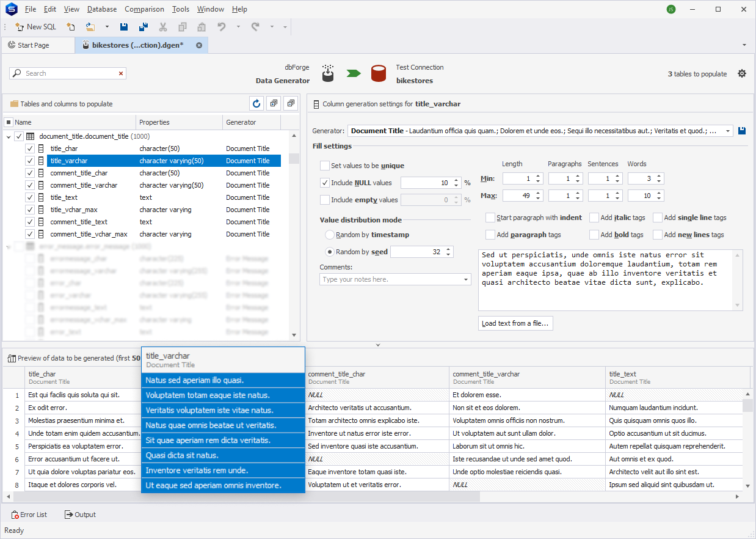756x539 pixels.
Task: Open the Generator dropdown combo box
Action: [x=728, y=131]
